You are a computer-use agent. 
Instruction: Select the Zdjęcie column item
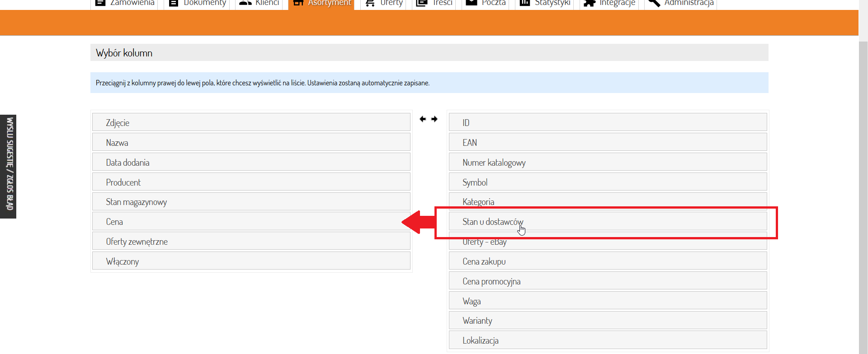click(x=251, y=122)
